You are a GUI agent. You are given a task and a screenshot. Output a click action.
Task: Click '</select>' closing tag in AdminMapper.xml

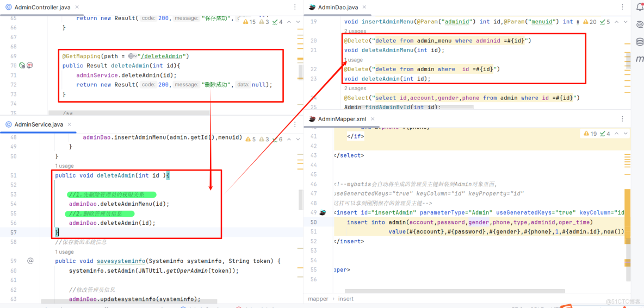point(349,155)
